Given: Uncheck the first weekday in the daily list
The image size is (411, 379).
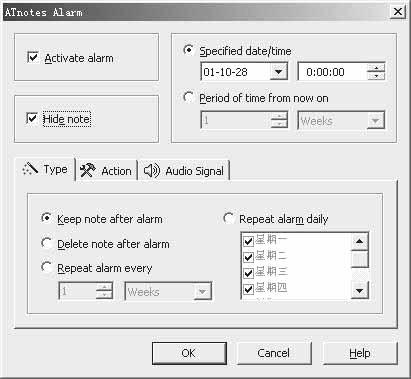Looking at the screenshot, I should [x=248, y=241].
